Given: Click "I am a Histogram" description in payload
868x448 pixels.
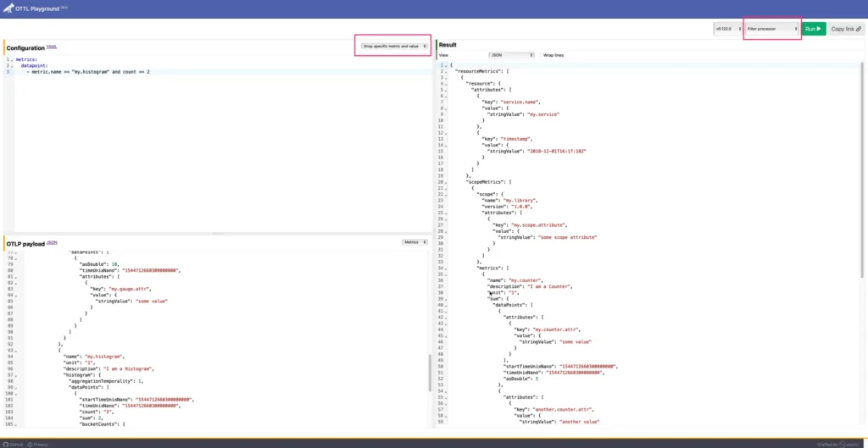Looking at the screenshot, I should pyautogui.click(x=129, y=369).
